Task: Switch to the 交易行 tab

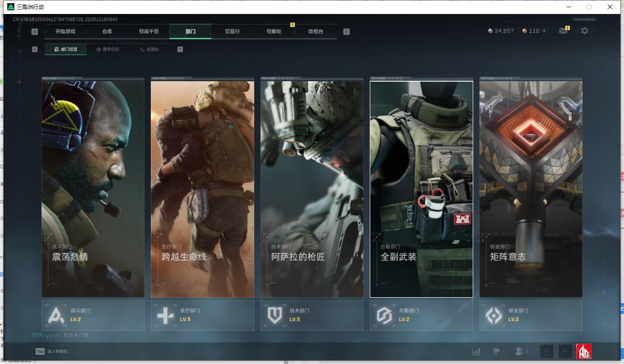Action: pos(232,32)
